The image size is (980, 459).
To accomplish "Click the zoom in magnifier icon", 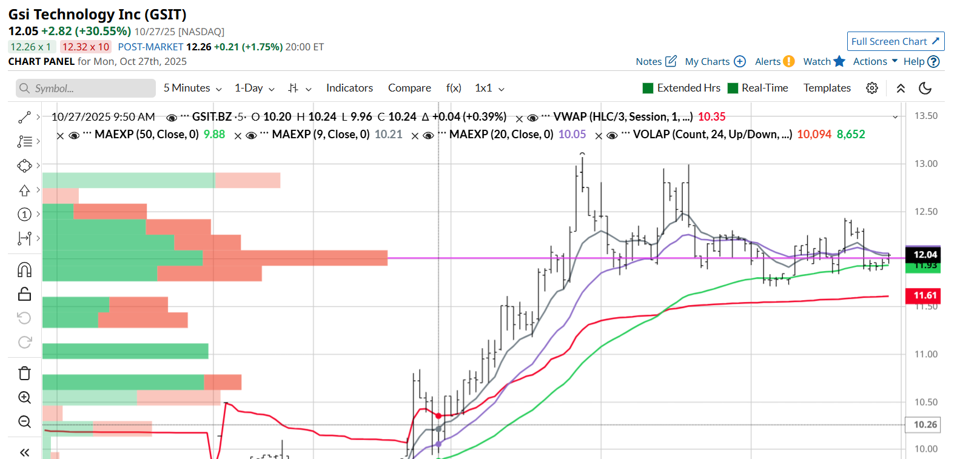I will 24,397.
